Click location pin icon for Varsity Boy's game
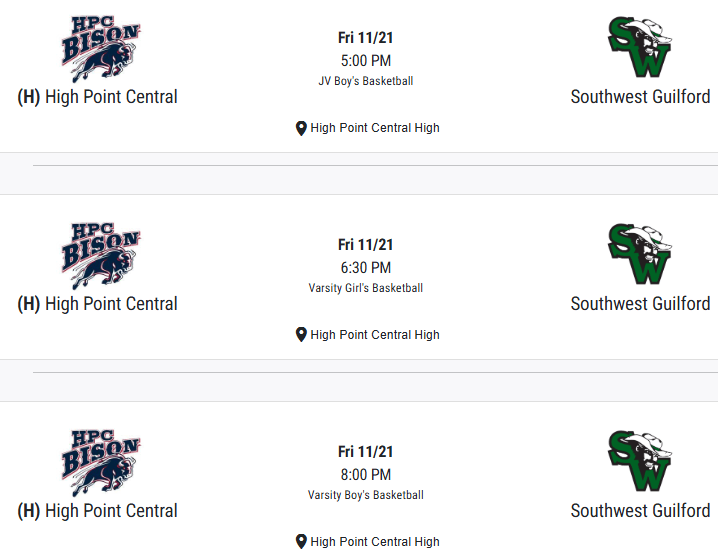This screenshot has width=718, height=551. click(301, 542)
